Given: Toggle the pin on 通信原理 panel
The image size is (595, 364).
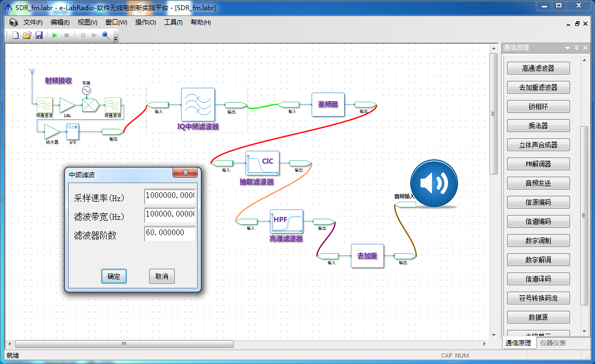Looking at the screenshot, I should coord(576,48).
